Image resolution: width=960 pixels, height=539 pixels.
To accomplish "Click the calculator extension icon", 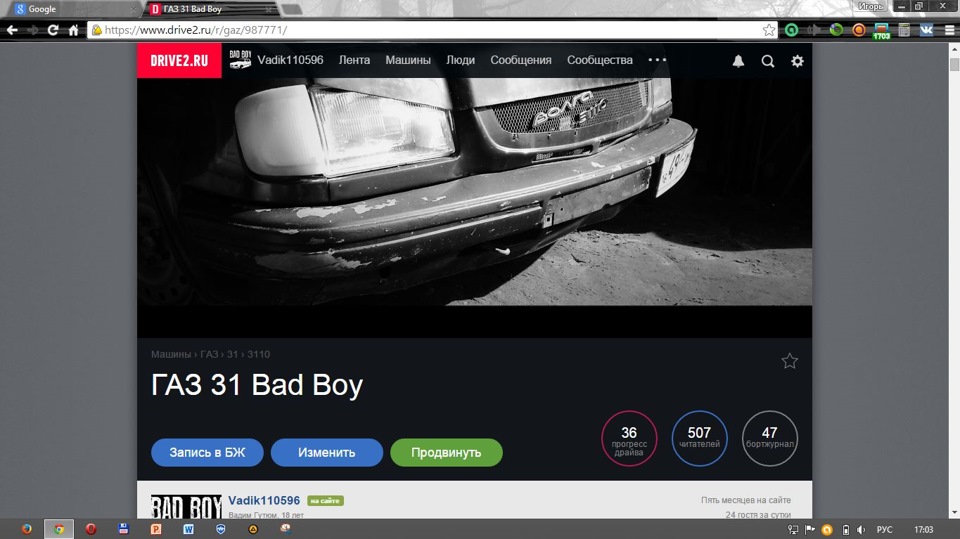I will tap(904, 30).
